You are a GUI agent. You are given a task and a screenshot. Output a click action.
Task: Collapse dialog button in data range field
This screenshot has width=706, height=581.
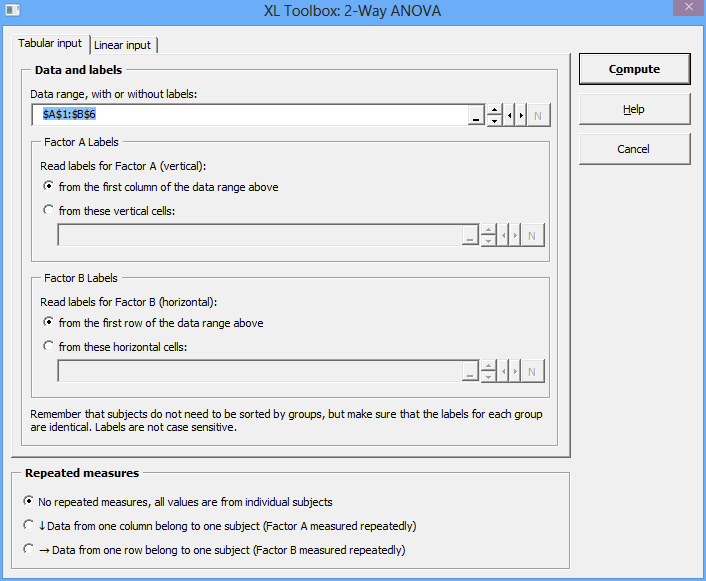tap(476, 115)
